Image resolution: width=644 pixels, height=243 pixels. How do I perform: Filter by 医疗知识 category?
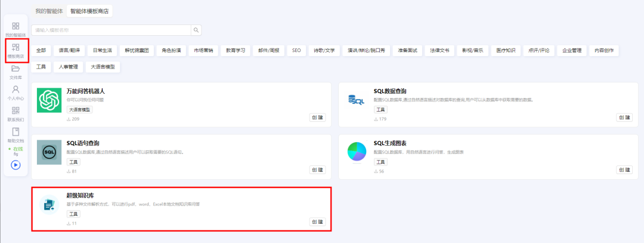coord(506,51)
